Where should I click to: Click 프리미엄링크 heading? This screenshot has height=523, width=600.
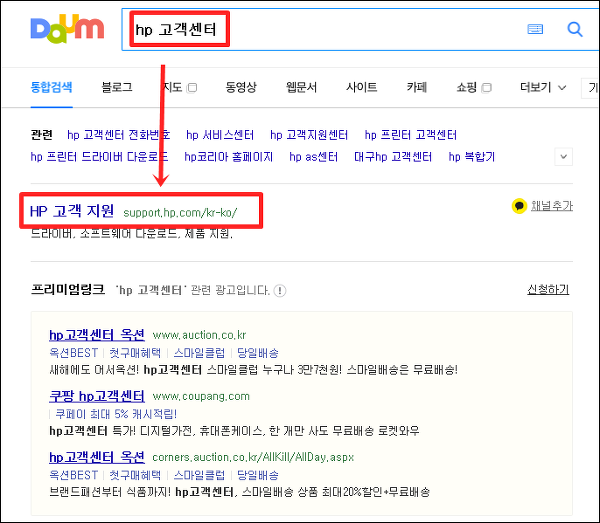(67, 289)
